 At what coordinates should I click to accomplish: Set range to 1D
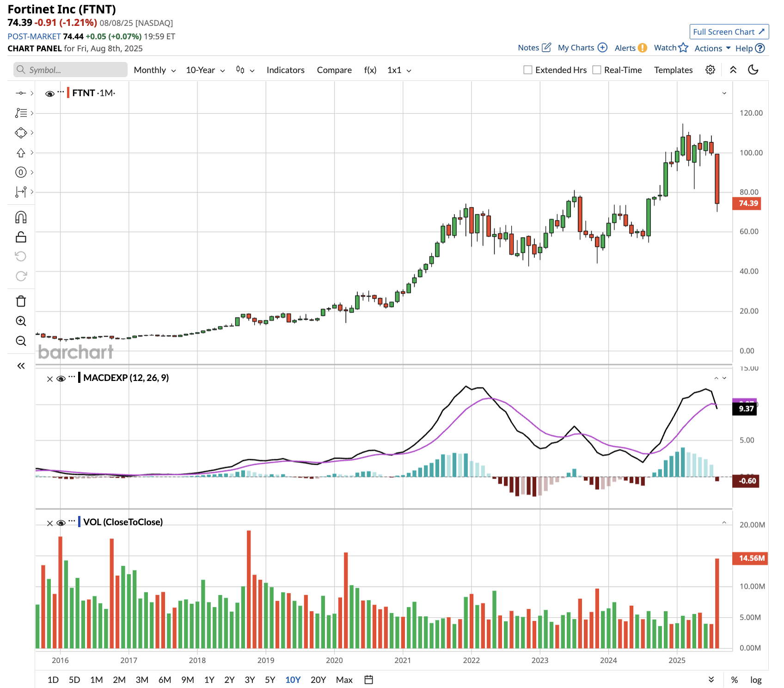point(53,680)
